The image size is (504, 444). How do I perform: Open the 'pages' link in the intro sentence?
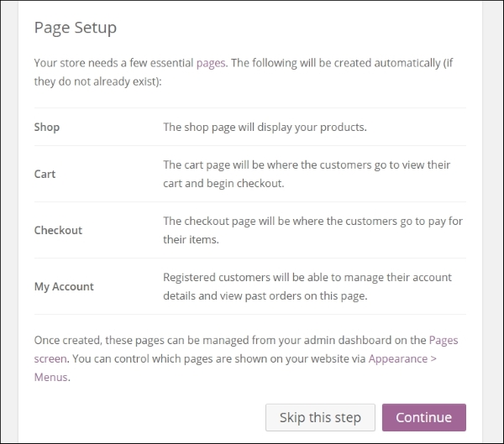coord(211,63)
